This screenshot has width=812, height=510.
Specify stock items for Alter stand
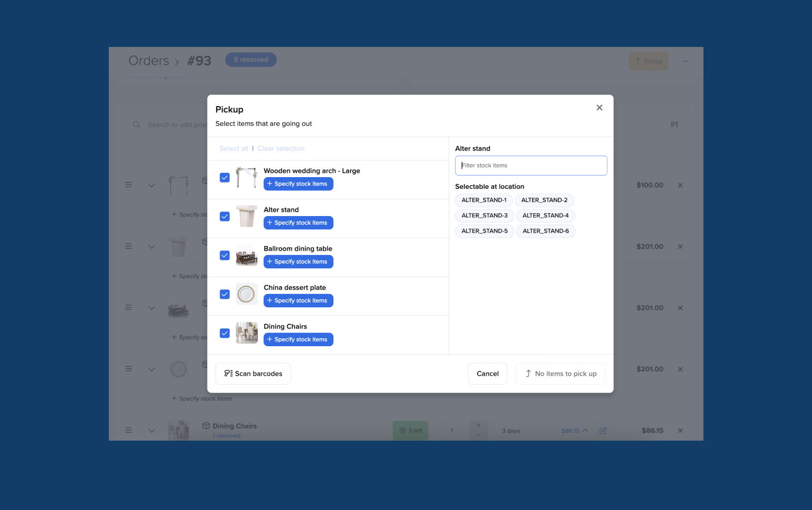pyautogui.click(x=298, y=222)
